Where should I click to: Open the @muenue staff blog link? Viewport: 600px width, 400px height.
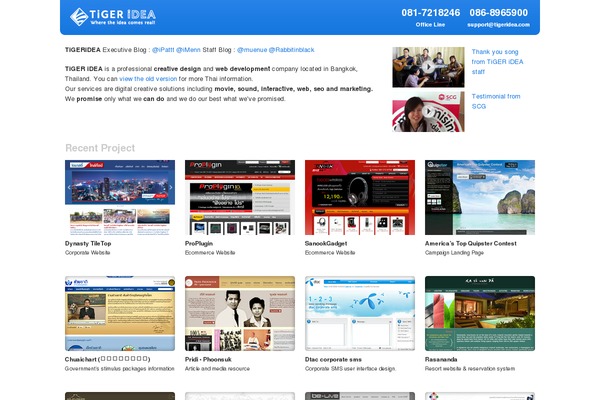(252, 50)
